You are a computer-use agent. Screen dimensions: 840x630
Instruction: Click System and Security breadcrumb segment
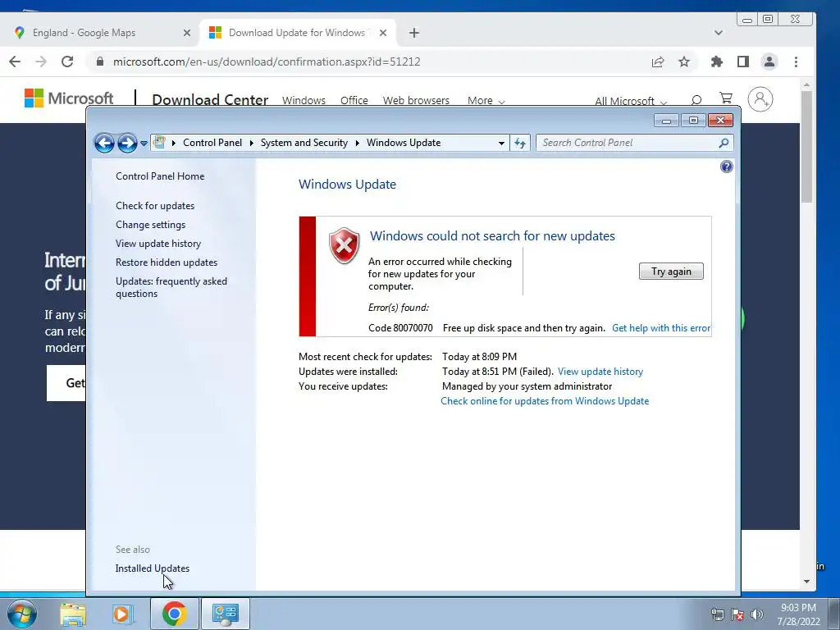point(304,143)
